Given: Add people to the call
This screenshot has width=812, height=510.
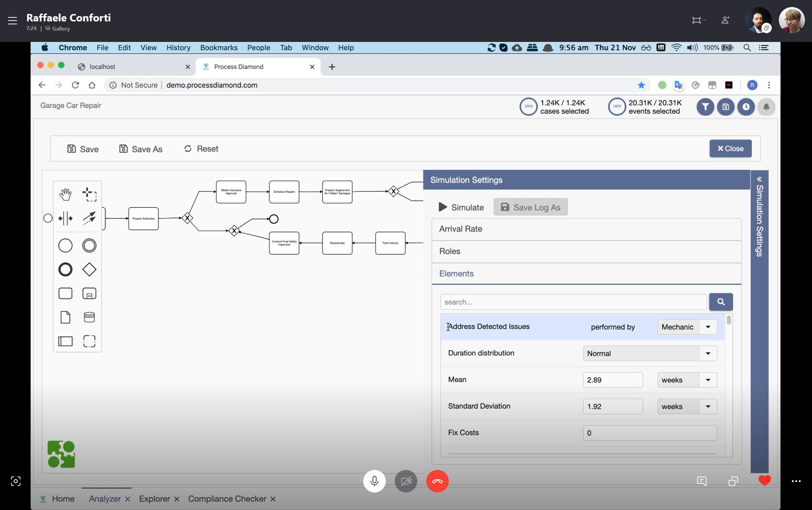Looking at the screenshot, I should pyautogui.click(x=725, y=20).
